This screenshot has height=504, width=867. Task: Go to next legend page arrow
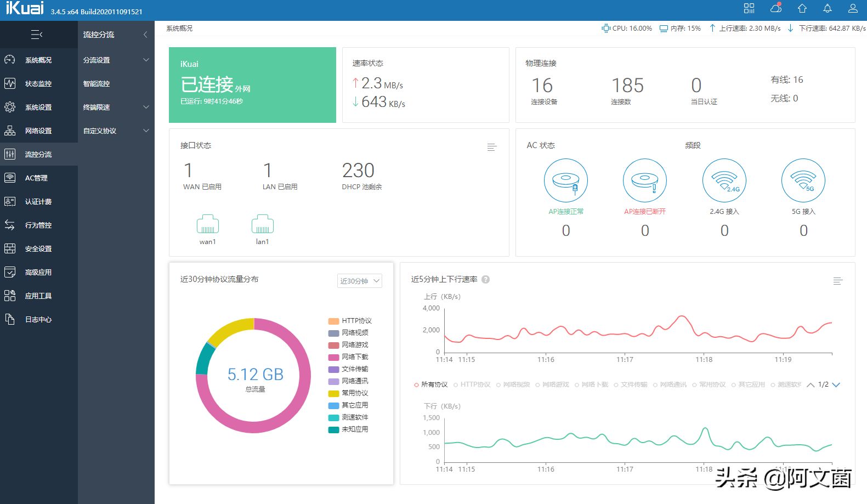tap(836, 384)
